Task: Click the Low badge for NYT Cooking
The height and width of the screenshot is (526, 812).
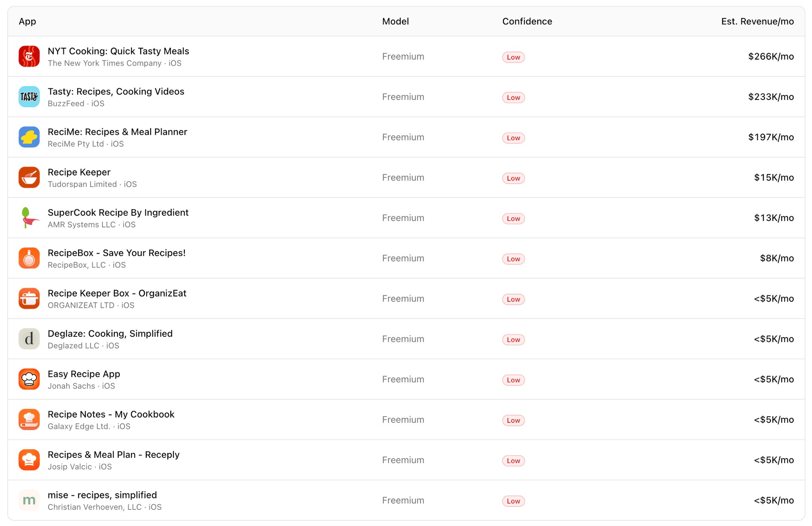Action: point(513,57)
